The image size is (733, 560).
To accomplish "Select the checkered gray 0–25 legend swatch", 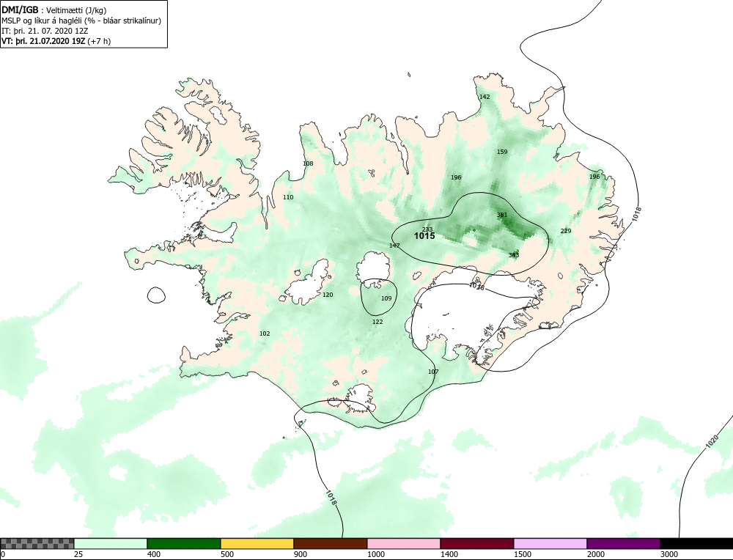I will pyautogui.click(x=37, y=543).
